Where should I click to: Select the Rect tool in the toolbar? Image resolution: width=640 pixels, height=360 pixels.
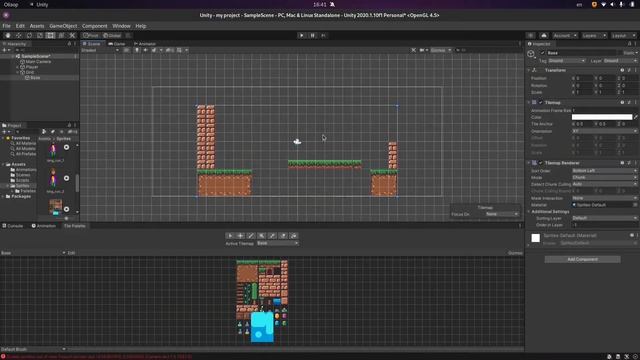pos(51,36)
